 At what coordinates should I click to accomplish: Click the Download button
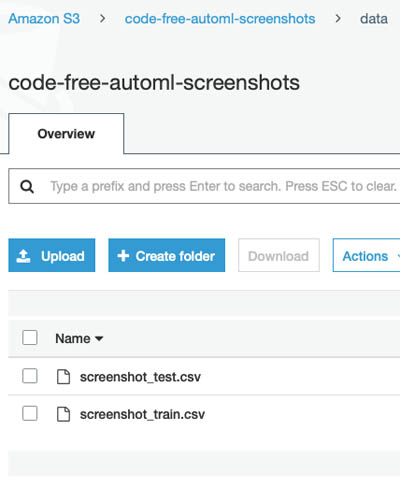click(x=279, y=255)
